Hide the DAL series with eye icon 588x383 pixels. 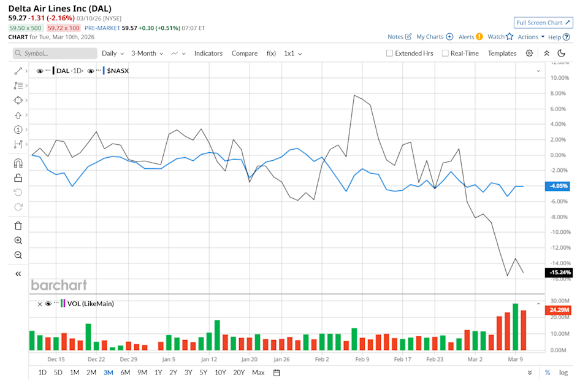(40, 71)
